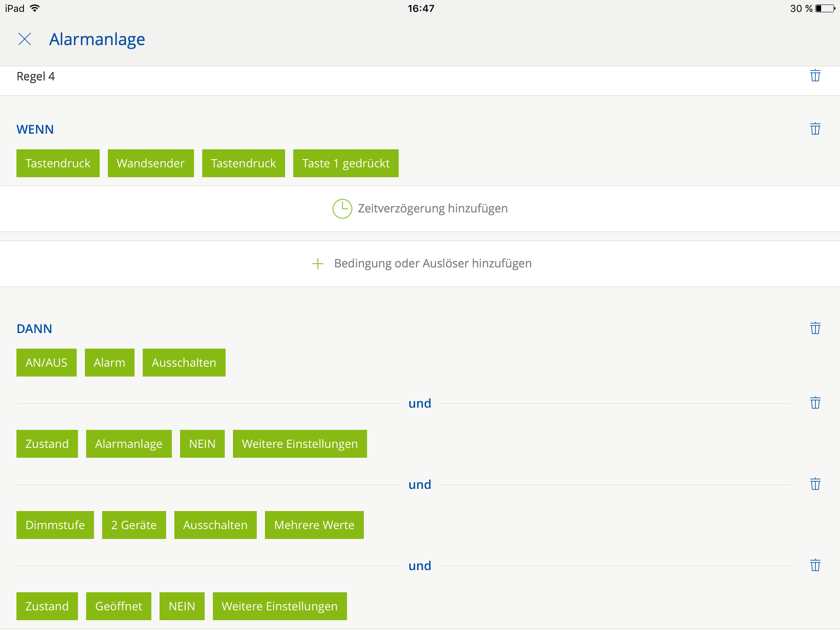840x630 pixels.
Task: Toggle NEIN value in Geöffnet row
Action: [182, 606]
